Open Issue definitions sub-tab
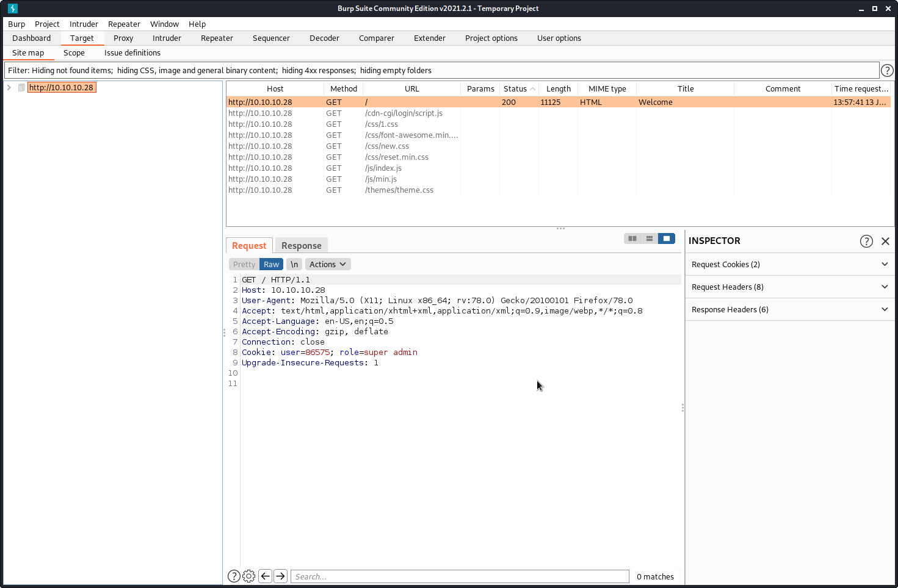 point(132,52)
